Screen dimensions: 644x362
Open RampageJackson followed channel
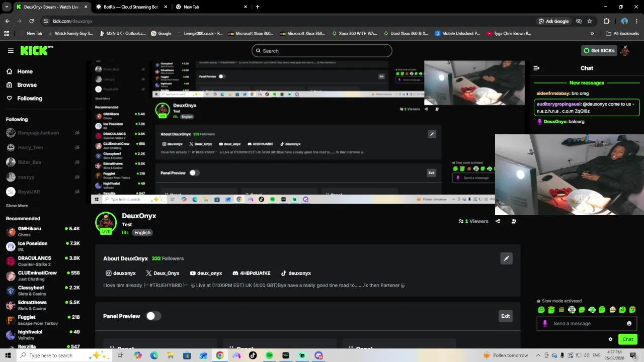tap(43, 133)
